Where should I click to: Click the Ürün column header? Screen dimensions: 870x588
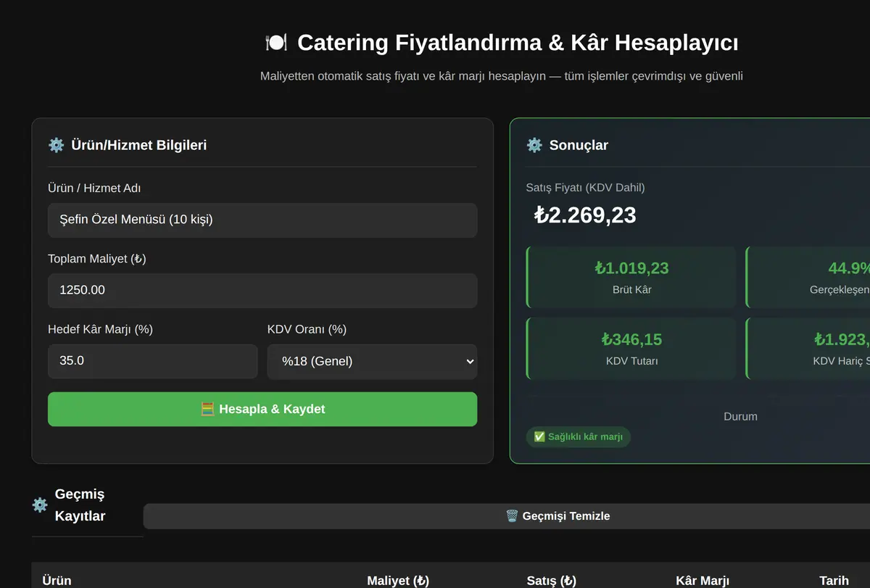coord(57,581)
